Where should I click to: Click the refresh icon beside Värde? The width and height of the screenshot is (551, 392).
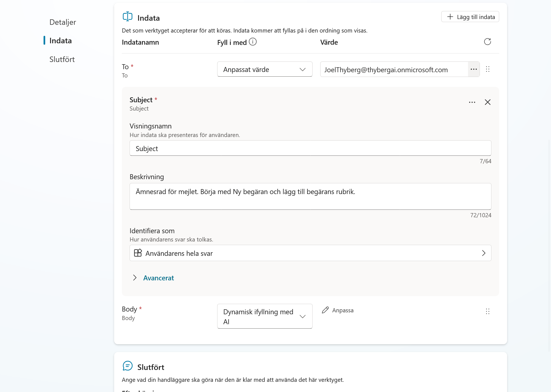tap(487, 42)
